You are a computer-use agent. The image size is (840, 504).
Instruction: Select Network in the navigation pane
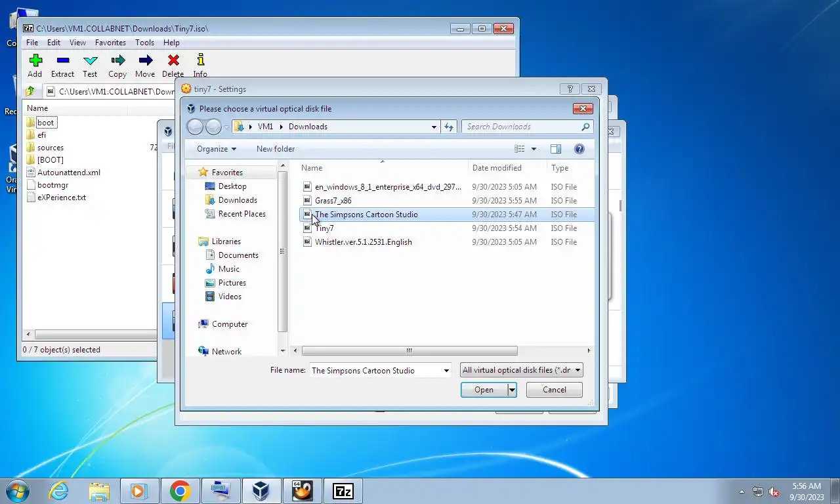(226, 352)
